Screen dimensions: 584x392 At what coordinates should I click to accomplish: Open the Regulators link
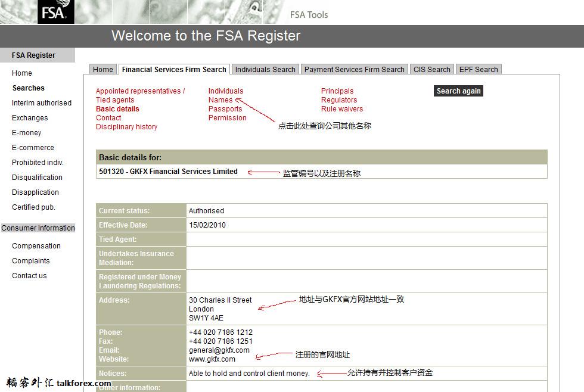[339, 99]
